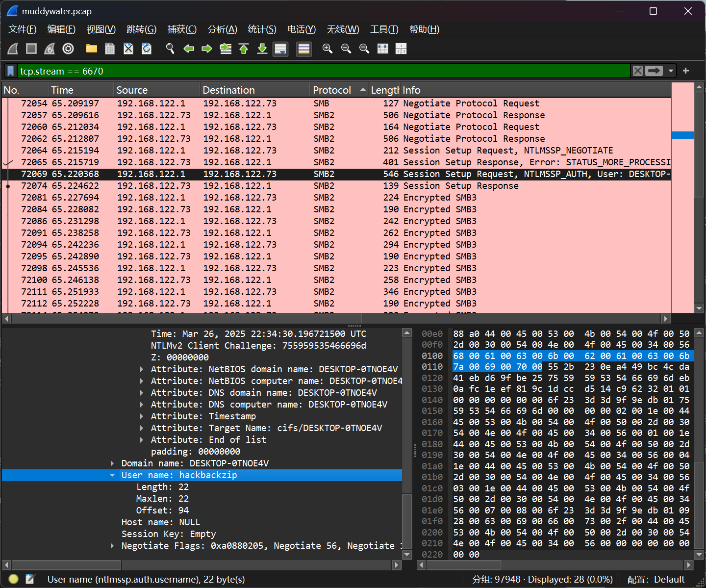Sort by the Source column header
This screenshot has height=588, width=706.
click(157, 90)
